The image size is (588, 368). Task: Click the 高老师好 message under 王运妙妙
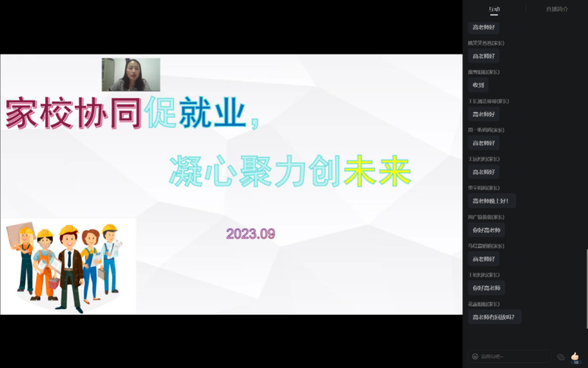[x=483, y=172]
